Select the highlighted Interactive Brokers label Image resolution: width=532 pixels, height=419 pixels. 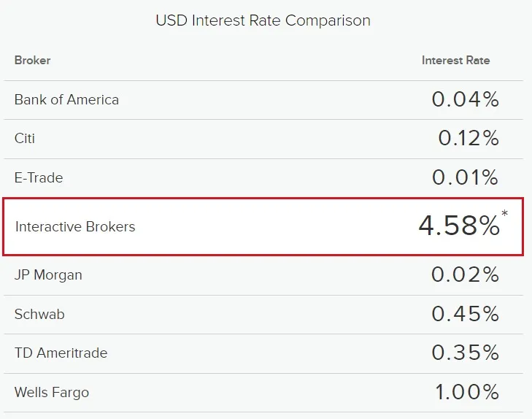coord(75,226)
